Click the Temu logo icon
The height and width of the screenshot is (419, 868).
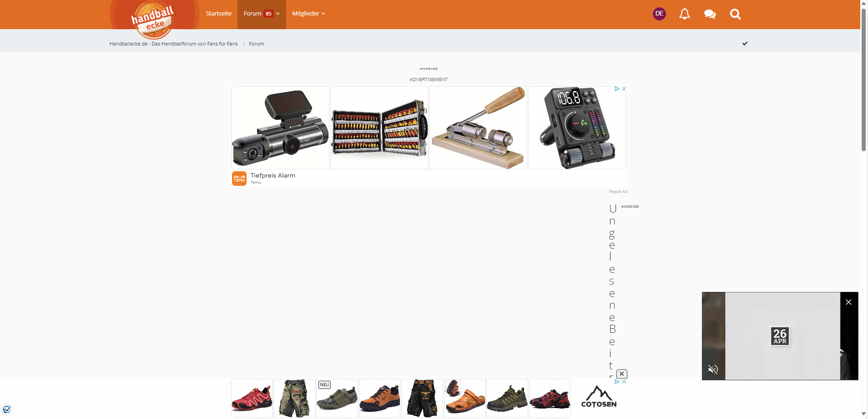pos(239,179)
